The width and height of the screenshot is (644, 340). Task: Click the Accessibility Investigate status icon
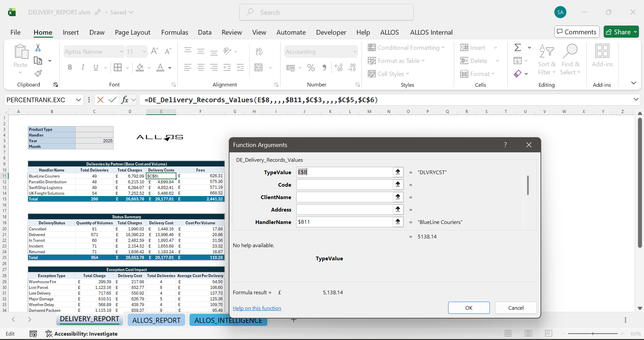click(49, 334)
